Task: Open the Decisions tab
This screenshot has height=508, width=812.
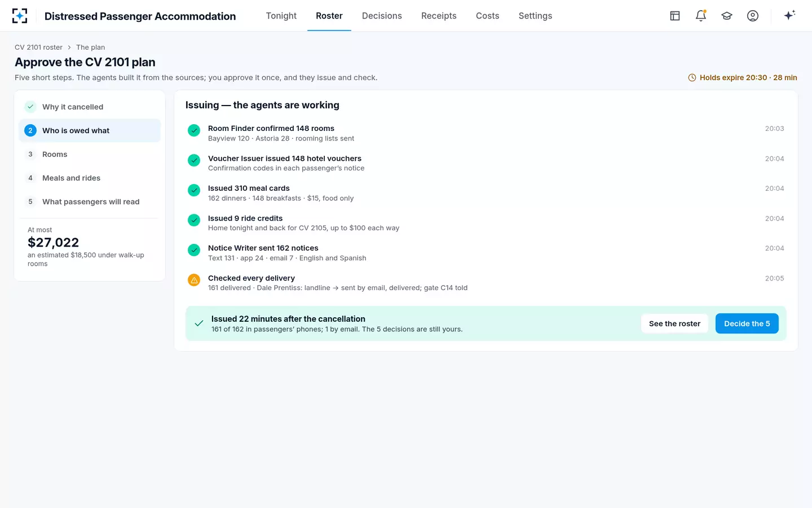Action: [382, 16]
